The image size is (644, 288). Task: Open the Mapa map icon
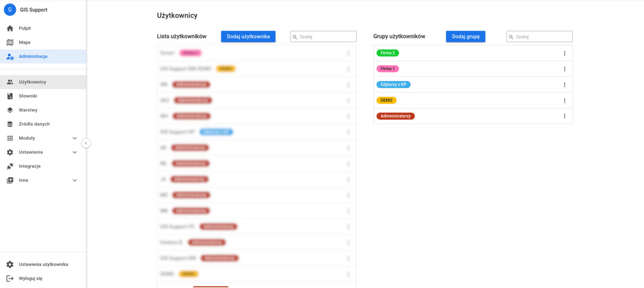click(10, 42)
